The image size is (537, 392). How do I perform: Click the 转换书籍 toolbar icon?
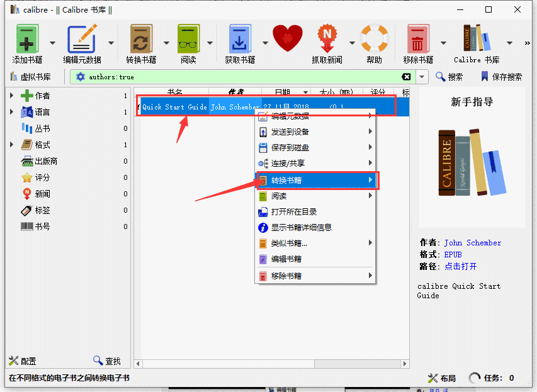pyautogui.click(x=141, y=38)
